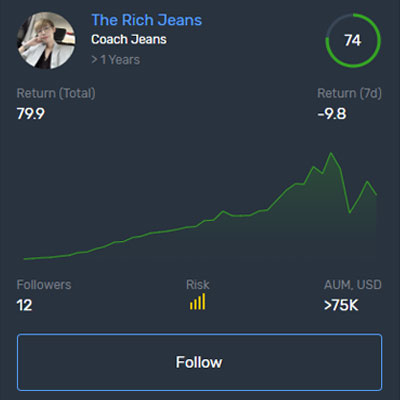400x400 pixels.
Task: Click the peak of the green chart
Action: pos(331,153)
